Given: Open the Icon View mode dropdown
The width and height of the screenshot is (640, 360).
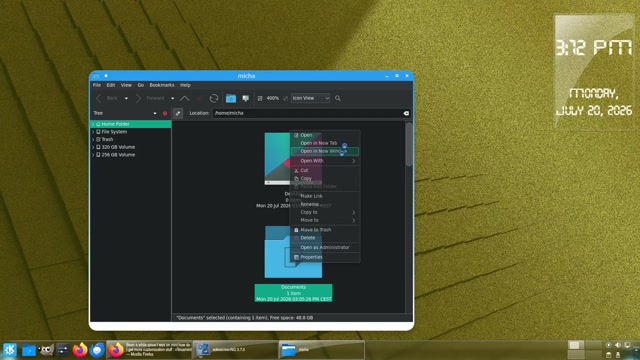Looking at the screenshot, I should click(311, 98).
